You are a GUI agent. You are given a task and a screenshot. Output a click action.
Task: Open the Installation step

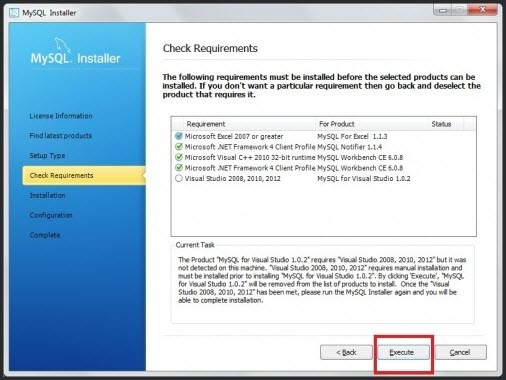point(47,195)
